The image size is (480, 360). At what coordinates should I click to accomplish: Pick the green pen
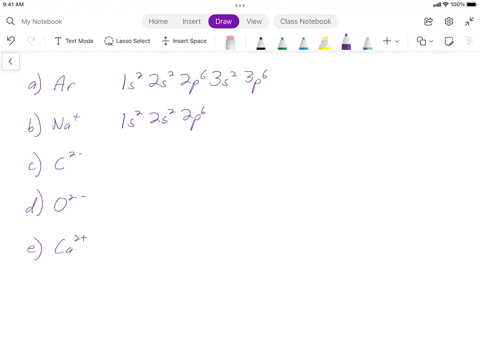pyautogui.click(x=282, y=43)
